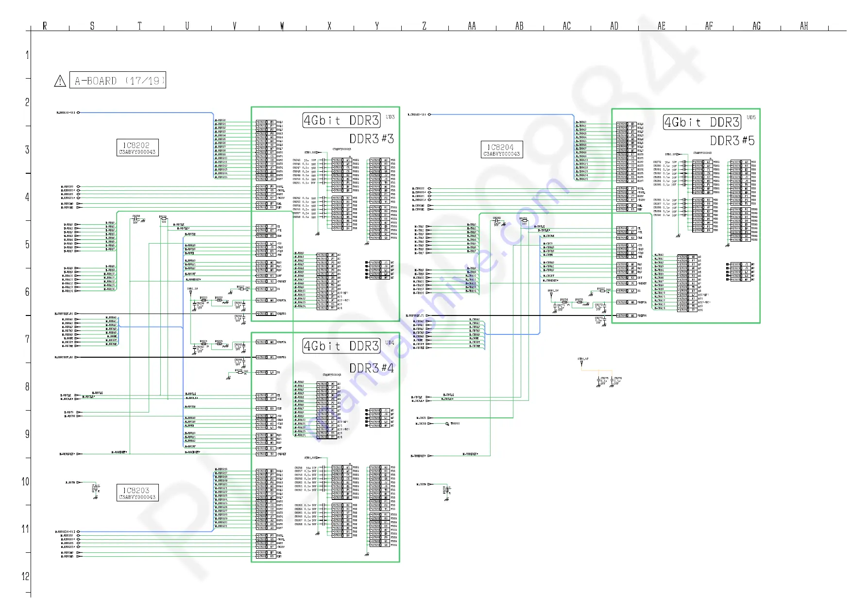
Task: Click row grid marker 11
Action: click(26, 529)
